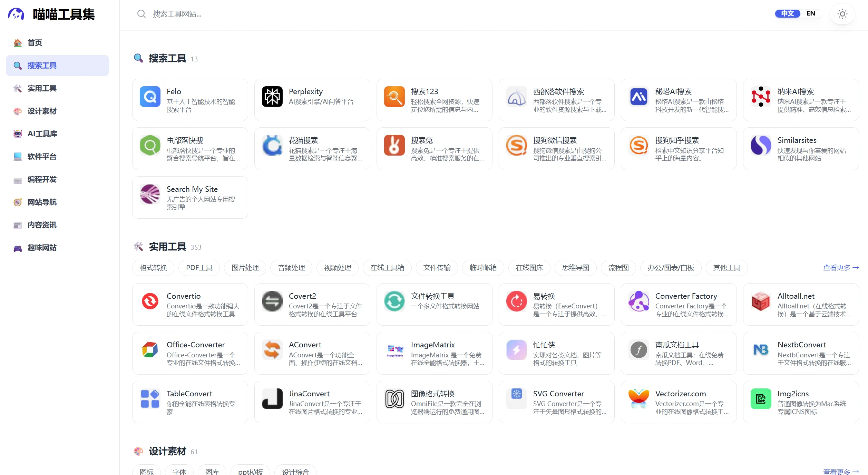This screenshot has height=475, width=868.
Task: Open AI工具库 in the sidebar
Action: 57,134
